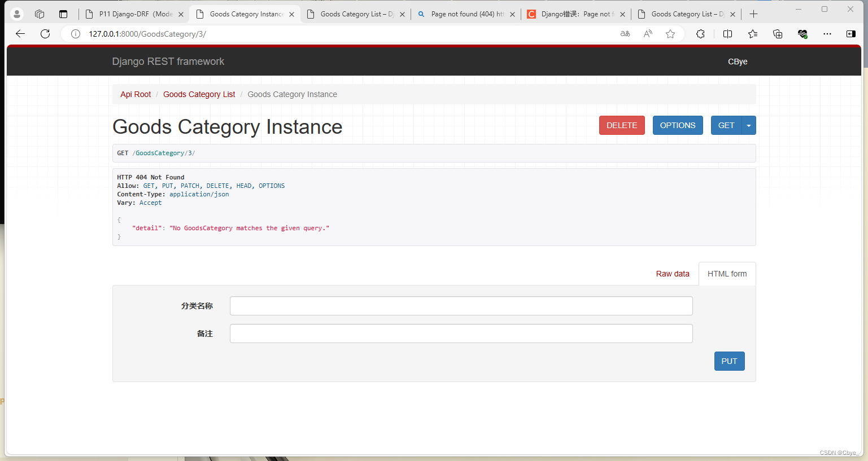Open Browser essentials heart icon
Viewport: 868px width, 461px height.
[802, 34]
